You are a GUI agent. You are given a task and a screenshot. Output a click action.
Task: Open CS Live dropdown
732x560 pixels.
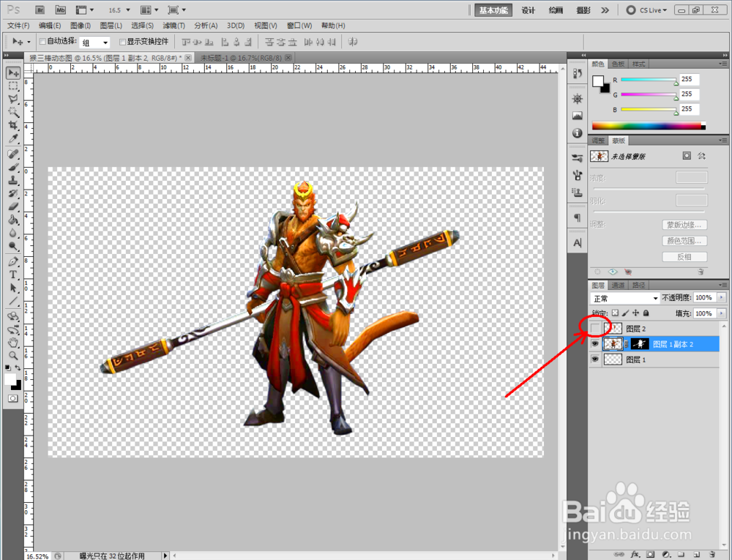[x=647, y=10]
